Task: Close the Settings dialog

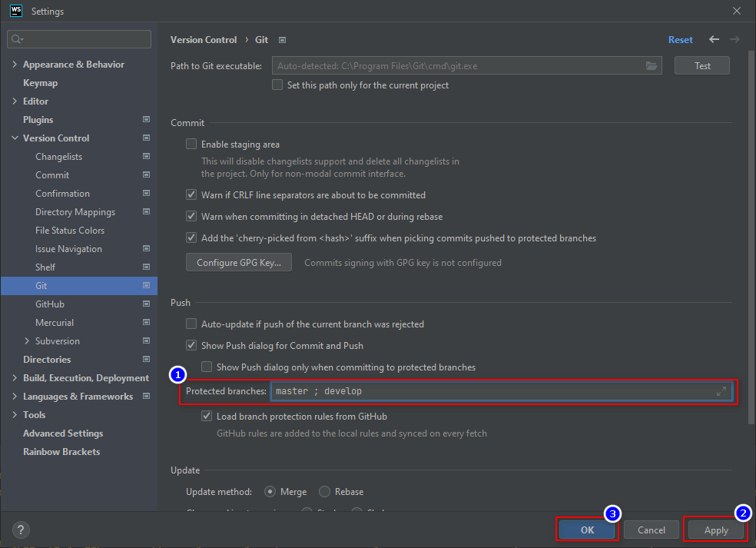Action: pyautogui.click(x=737, y=11)
